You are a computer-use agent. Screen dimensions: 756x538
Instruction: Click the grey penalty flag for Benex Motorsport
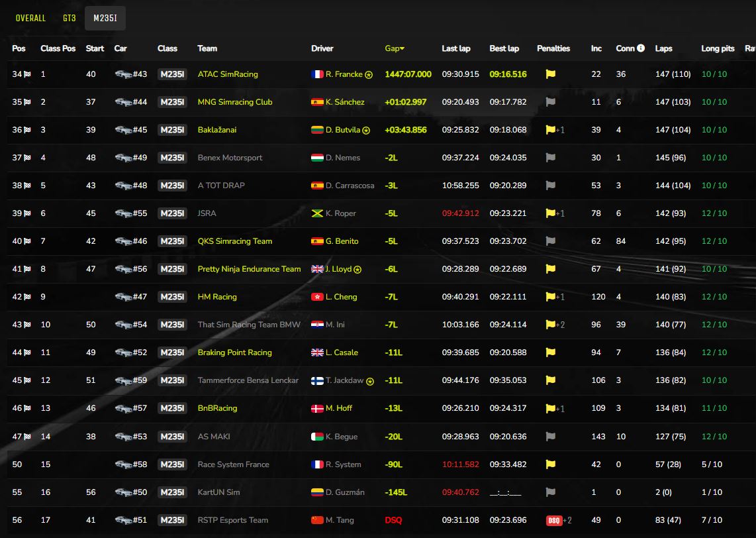pos(551,158)
